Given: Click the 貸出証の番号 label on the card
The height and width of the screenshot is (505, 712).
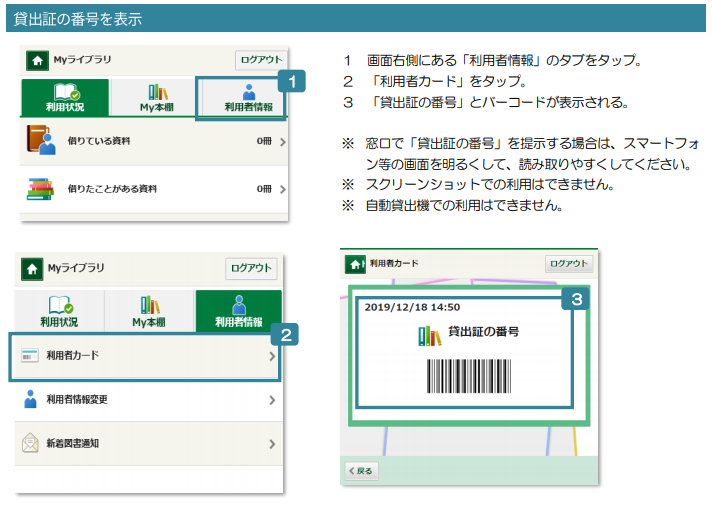Looking at the screenshot, I should pos(484,332).
